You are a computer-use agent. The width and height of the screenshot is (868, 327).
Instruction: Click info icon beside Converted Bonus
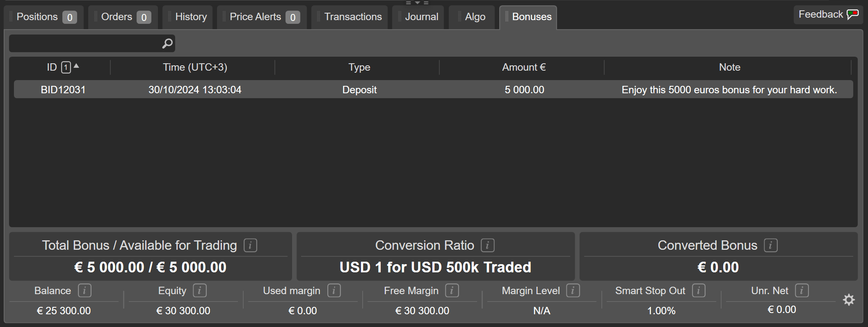[x=771, y=245]
